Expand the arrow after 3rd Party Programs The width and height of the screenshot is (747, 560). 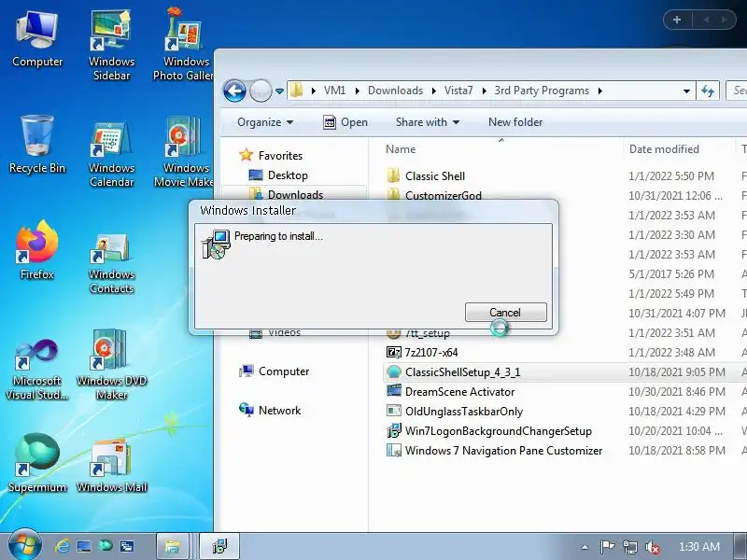[599, 91]
